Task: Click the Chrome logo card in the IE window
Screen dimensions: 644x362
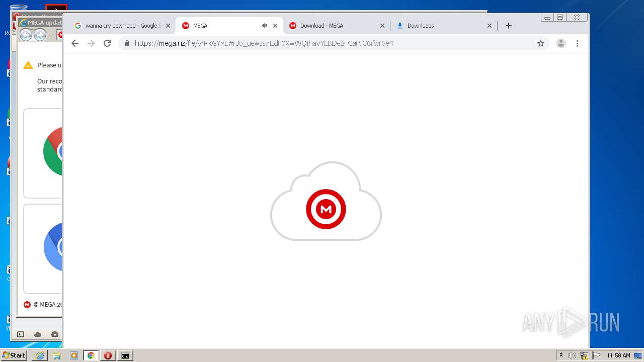Action: click(x=43, y=153)
